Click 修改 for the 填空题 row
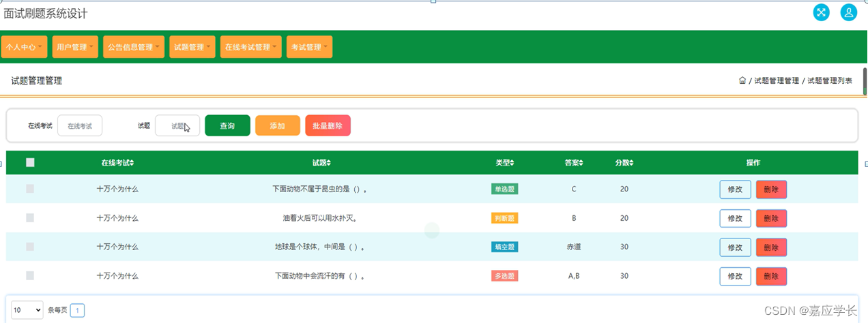The width and height of the screenshot is (868, 323). pyautogui.click(x=735, y=247)
